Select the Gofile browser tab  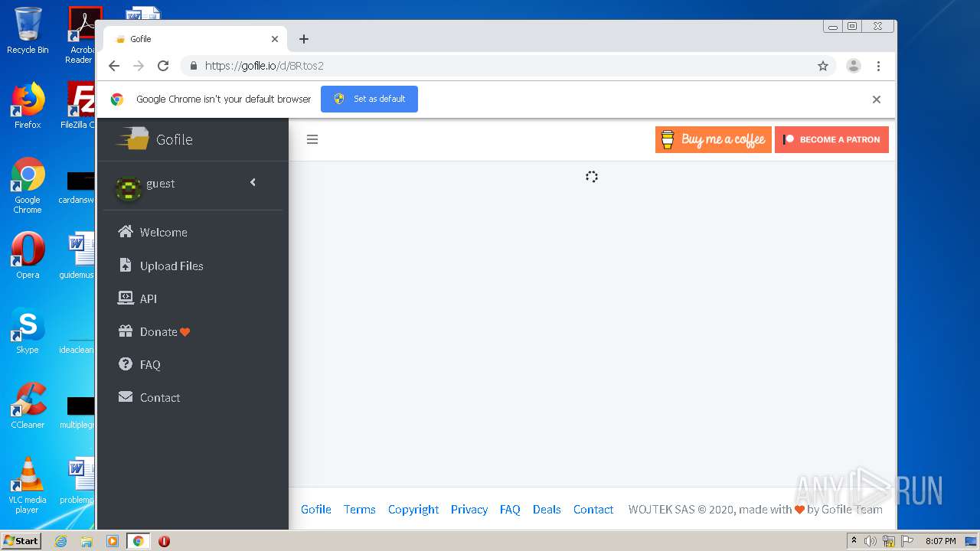[195, 39]
